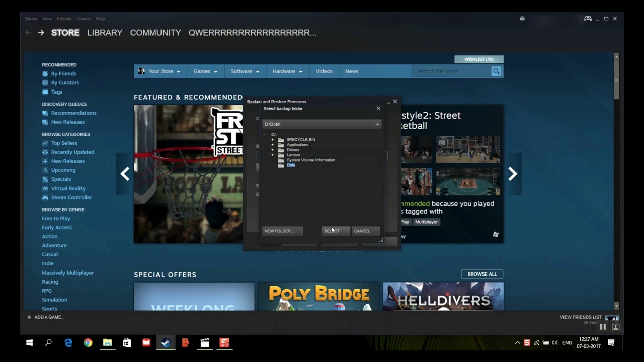Go forward with the navigation arrow

pos(41,33)
